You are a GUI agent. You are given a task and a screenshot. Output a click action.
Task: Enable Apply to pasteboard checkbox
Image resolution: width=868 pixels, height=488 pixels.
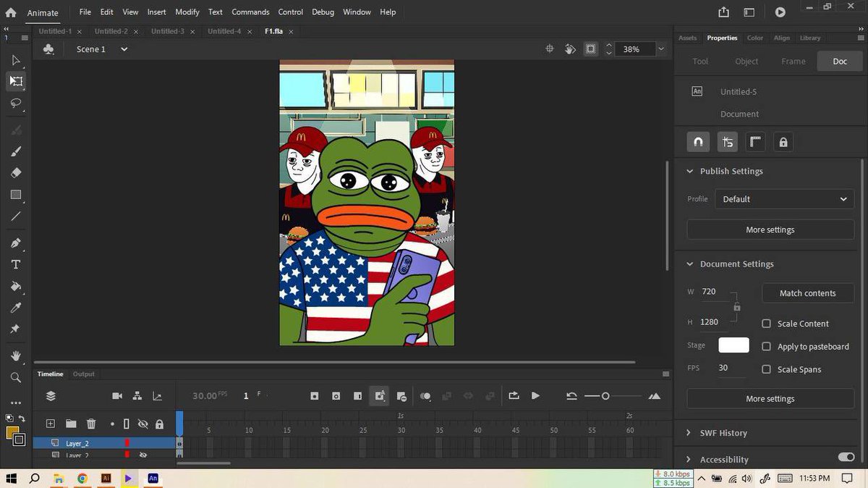[767, 347]
